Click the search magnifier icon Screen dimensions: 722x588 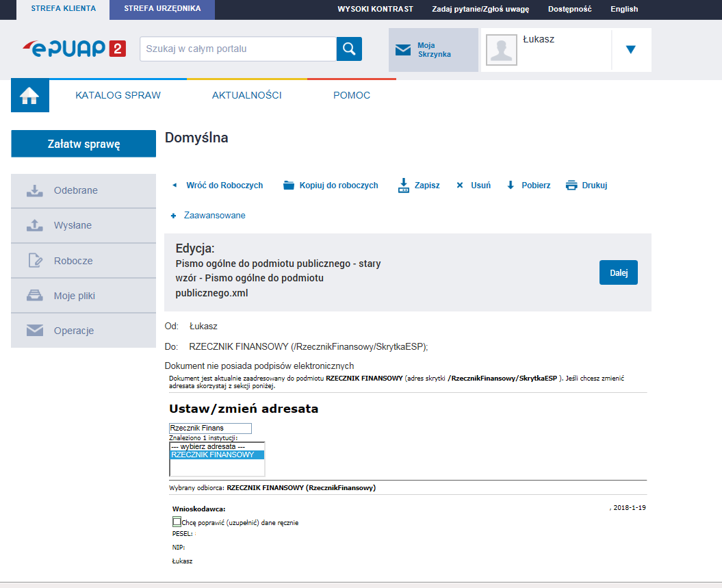click(x=349, y=49)
